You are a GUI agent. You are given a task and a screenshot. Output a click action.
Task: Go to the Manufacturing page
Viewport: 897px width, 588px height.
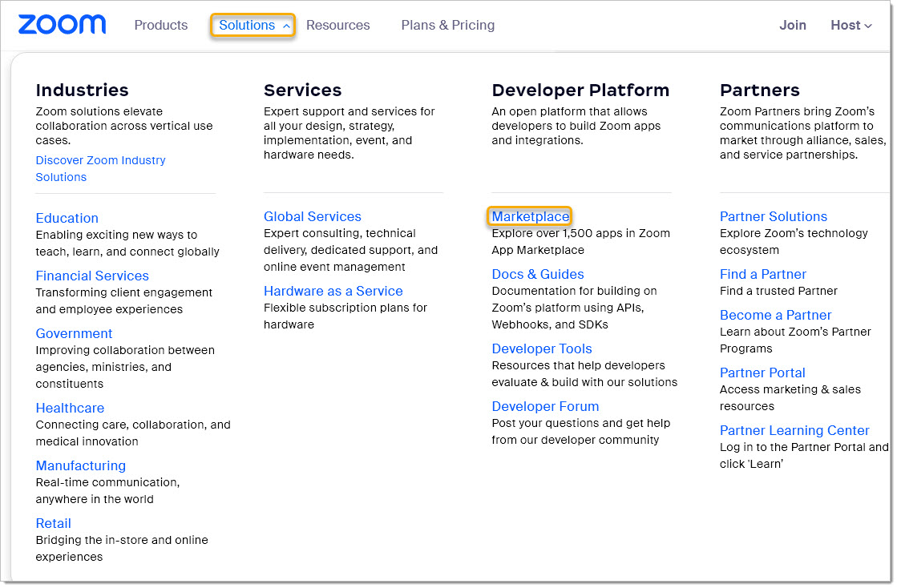click(x=80, y=465)
